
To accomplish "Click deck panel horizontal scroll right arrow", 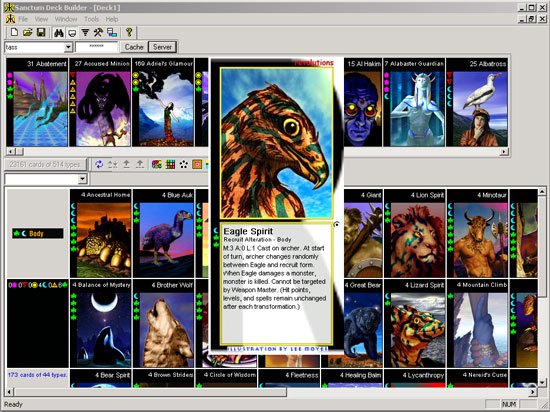I will coord(533,392).
